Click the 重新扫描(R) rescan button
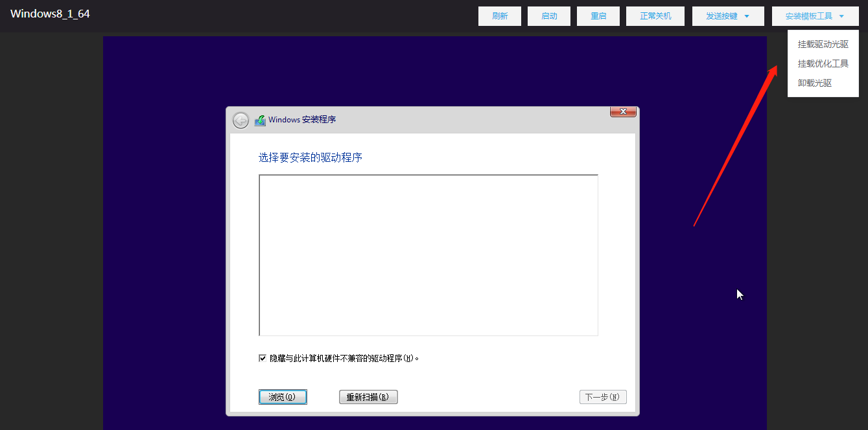 click(368, 397)
